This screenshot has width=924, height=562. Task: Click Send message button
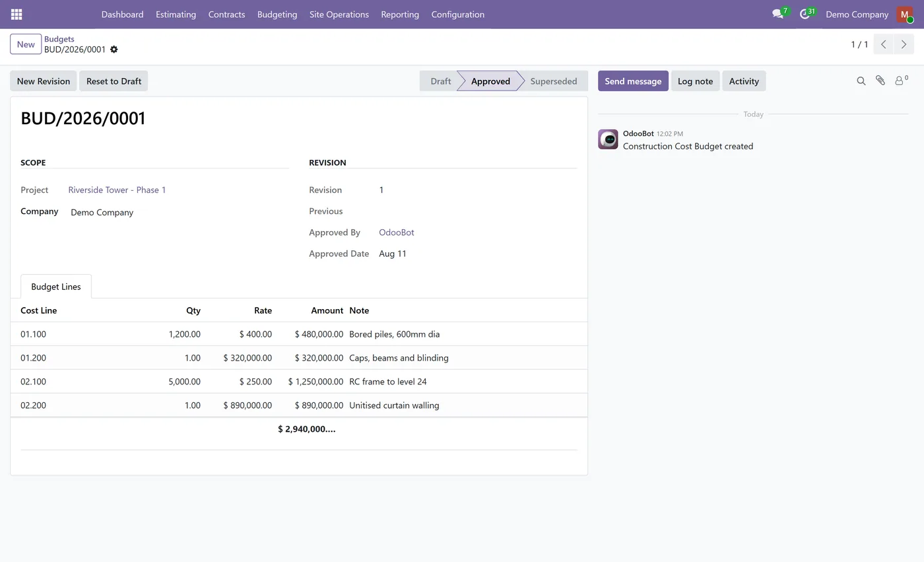tap(633, 81)
